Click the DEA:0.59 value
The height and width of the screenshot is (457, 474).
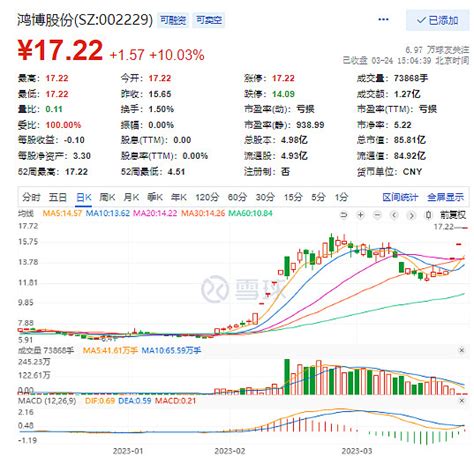pyautogui.click(x=135, y=401)
